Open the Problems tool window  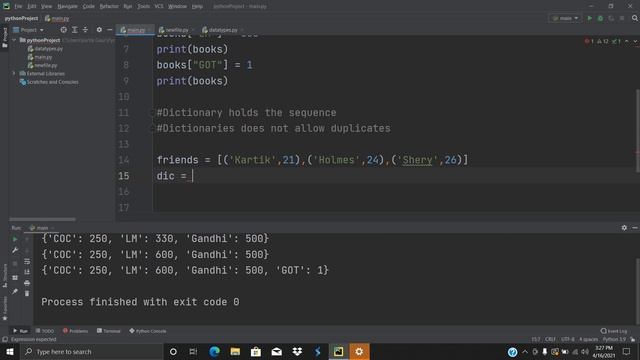click(76, 331)
